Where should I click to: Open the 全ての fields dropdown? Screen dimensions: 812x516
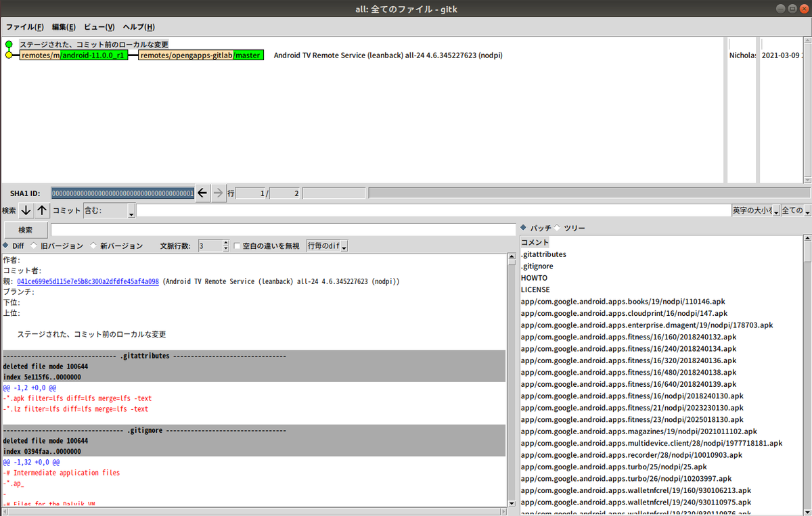tap(795, 211)
